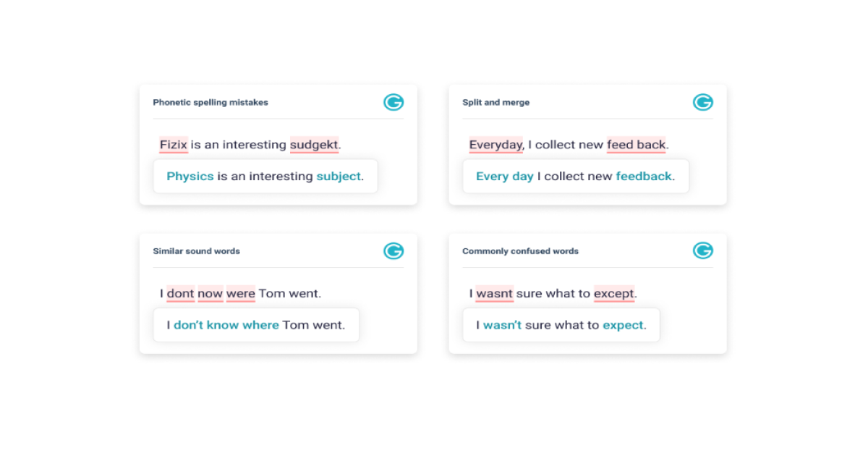Click the underlined word were
Image resolution: width=868 pixels, height=456 pixels.
(241, 294)
